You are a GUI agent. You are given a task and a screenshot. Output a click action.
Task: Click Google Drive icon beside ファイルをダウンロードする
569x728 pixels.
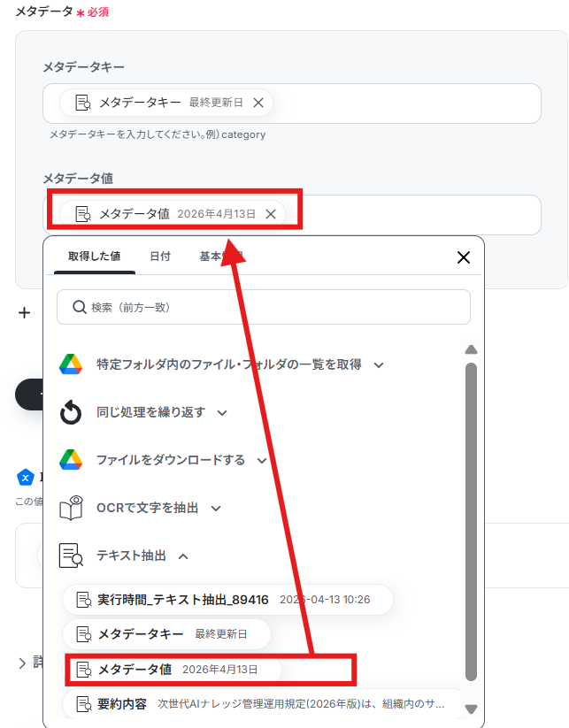71,460
